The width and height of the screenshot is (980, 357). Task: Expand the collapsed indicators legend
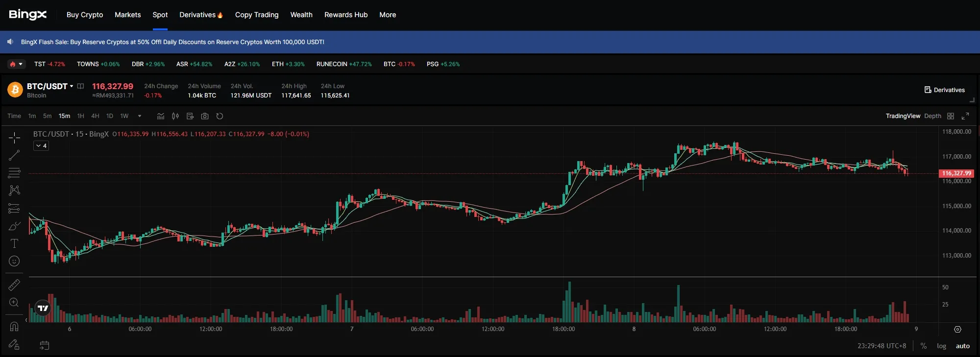tap(41, 146)
